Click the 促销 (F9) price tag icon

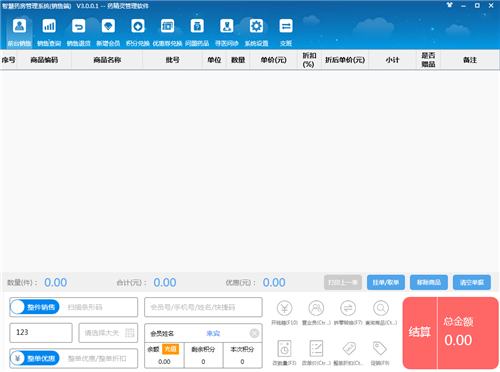pos(380,349)
